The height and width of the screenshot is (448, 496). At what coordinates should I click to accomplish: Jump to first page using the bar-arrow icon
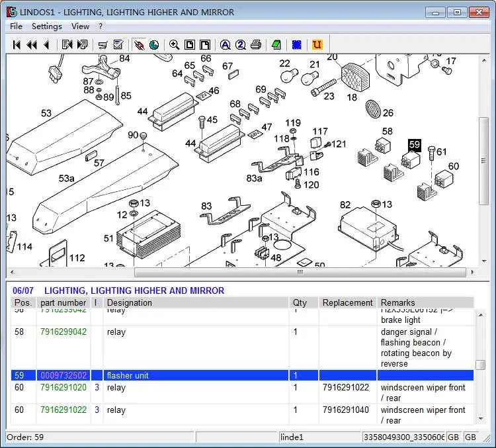pyautogui.click(x=17, y=45)
